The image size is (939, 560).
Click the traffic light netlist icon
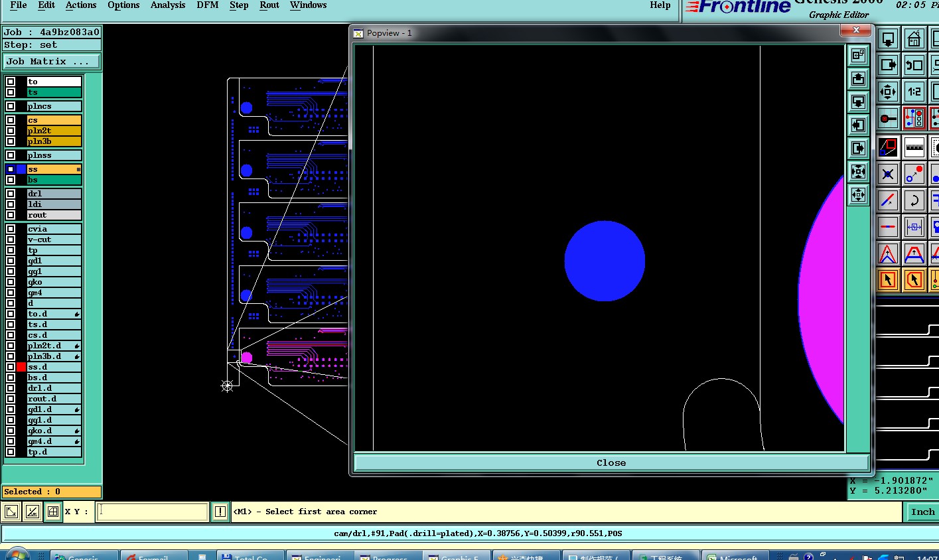tap(914, 118)
